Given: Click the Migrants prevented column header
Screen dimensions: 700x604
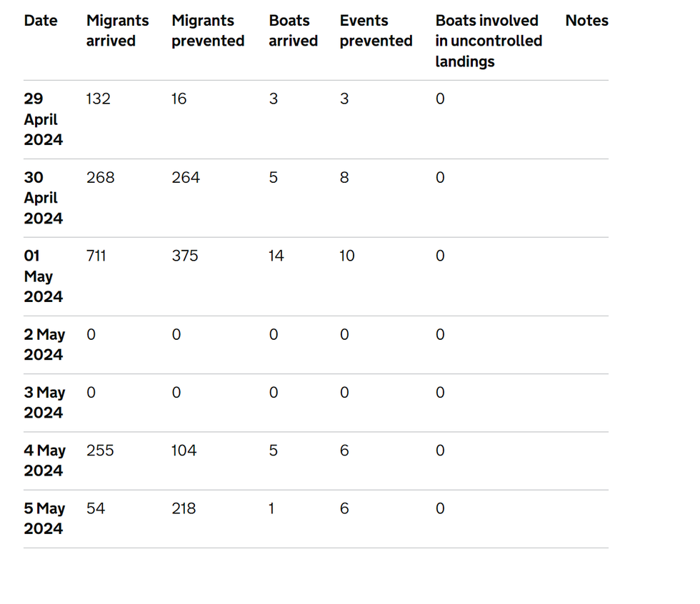Looking at the screenshot, I should [x=207, y=31].
